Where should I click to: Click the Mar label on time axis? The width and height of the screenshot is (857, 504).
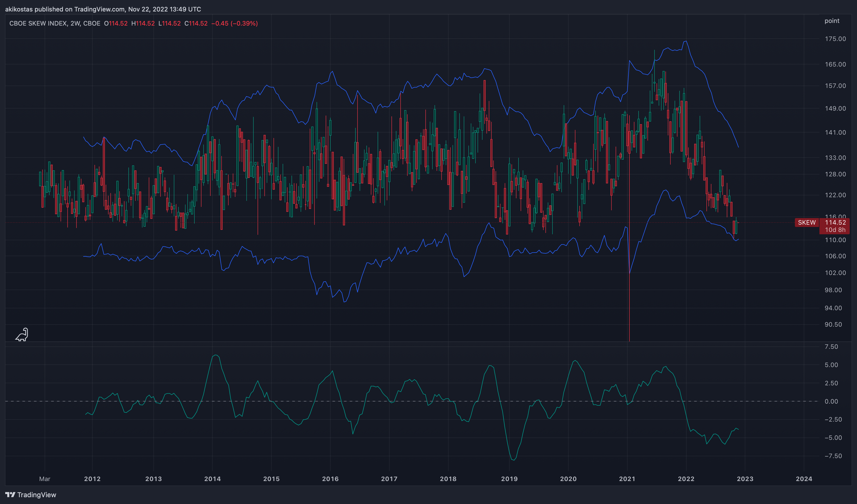45,479
